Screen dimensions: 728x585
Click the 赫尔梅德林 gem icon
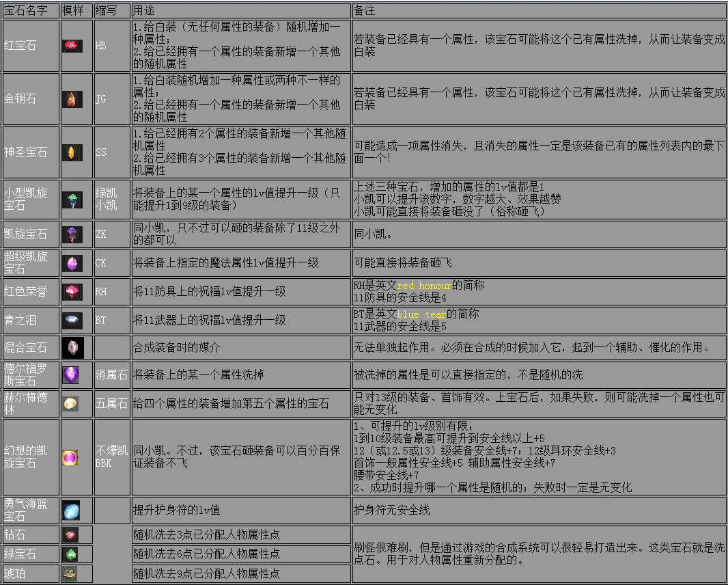click(x=71, y=403)
